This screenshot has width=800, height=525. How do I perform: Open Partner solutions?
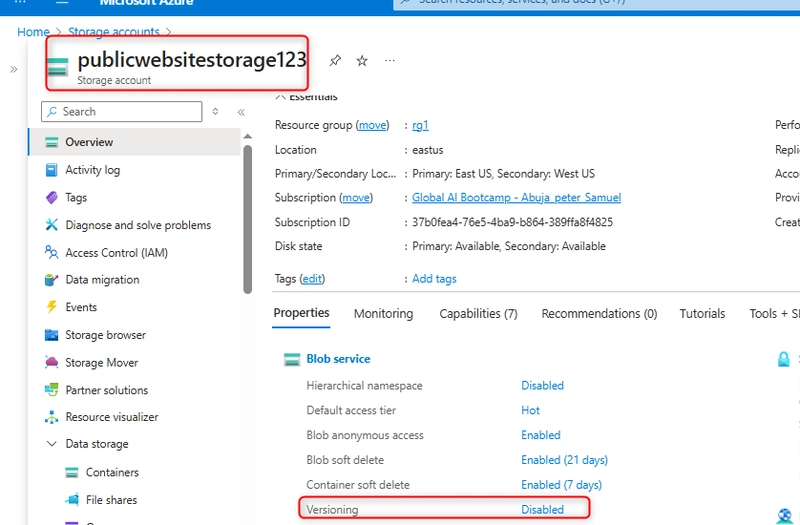click(x=107, y=390)
